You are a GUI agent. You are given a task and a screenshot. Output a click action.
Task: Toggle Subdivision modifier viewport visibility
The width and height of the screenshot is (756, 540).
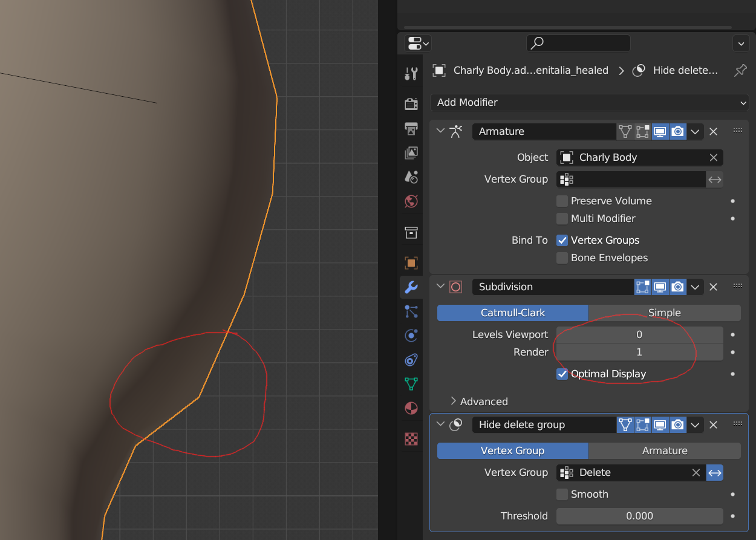(x=660, y=287)
